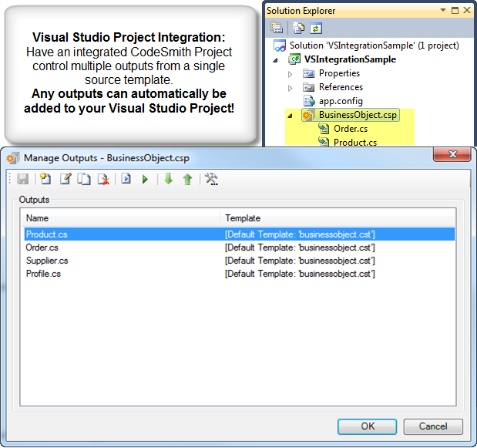Collapse the VSIntegrationSample project node
Screen dimensions: 477x448
click(276, 61)
